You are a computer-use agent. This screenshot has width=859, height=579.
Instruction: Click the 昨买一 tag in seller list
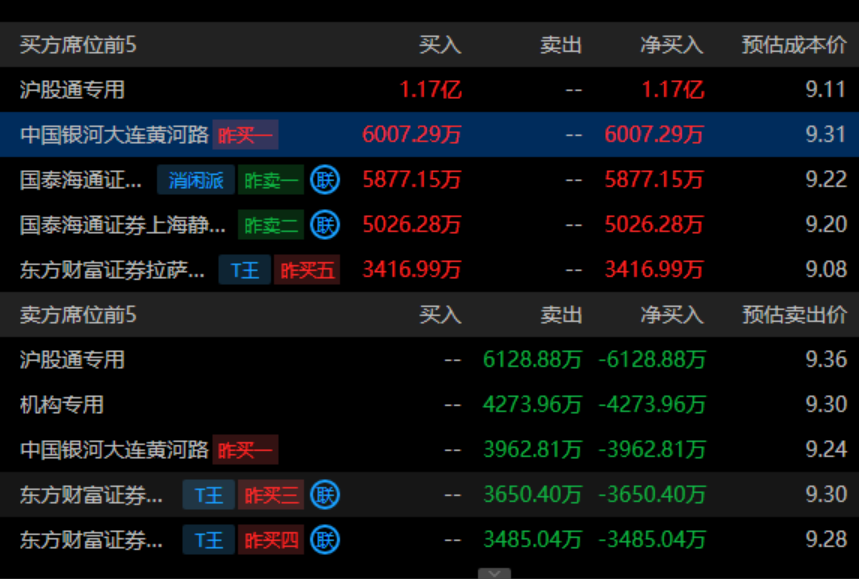245,450
